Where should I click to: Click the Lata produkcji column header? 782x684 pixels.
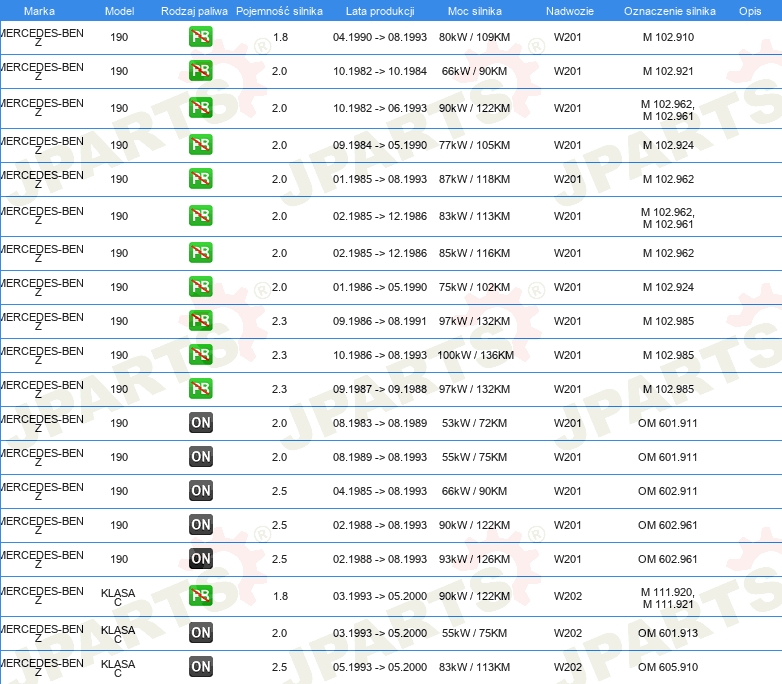[x=380, y=11]
